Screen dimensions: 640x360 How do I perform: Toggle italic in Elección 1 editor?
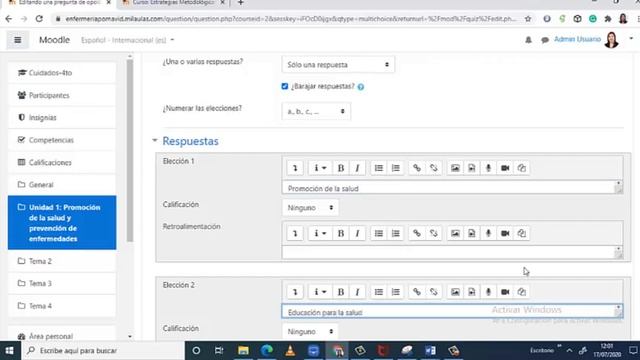[x=357, y=168]
